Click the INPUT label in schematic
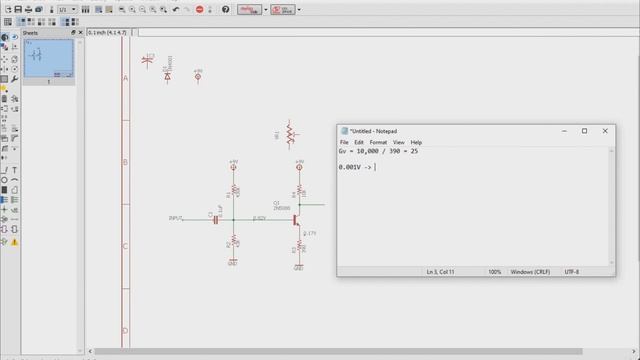This screenshot has height=360, width=640. [x=176, y=218]
